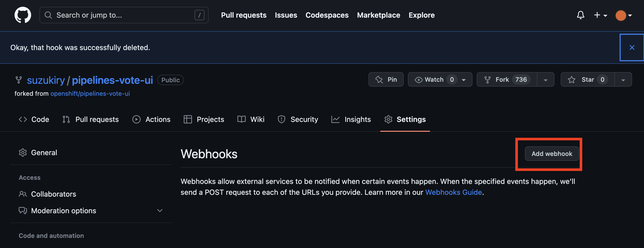
Task: Click the Public visibility badge
Action: tap(170, 80)
